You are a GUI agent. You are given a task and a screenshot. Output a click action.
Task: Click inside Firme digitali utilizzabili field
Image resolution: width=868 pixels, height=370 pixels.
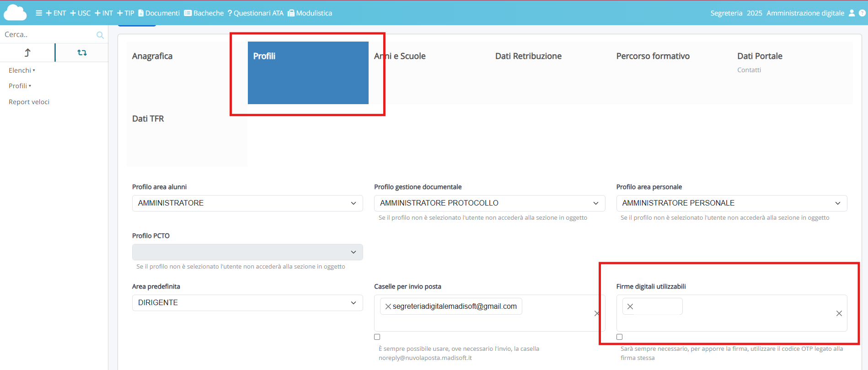point(732,313)
